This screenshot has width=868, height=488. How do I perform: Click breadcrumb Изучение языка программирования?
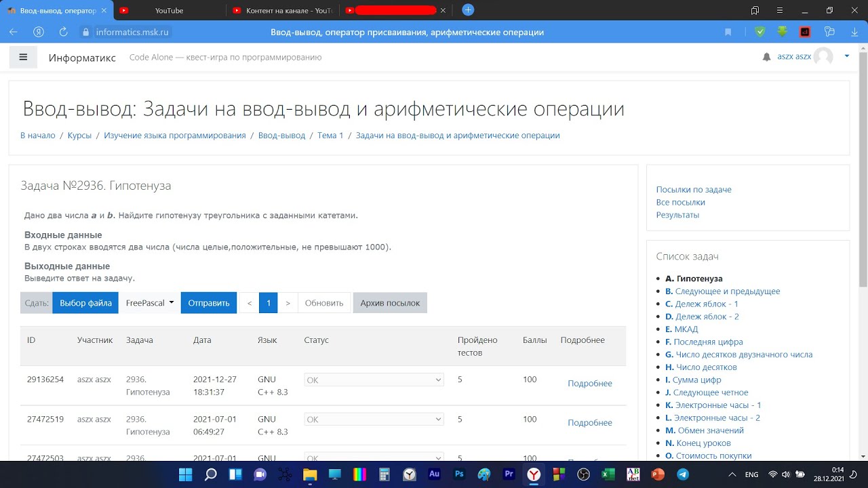point(175,135)
